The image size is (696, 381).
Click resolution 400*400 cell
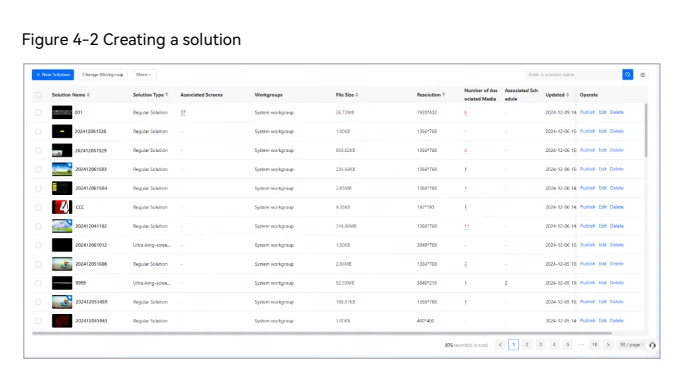[x=426, y=321]
